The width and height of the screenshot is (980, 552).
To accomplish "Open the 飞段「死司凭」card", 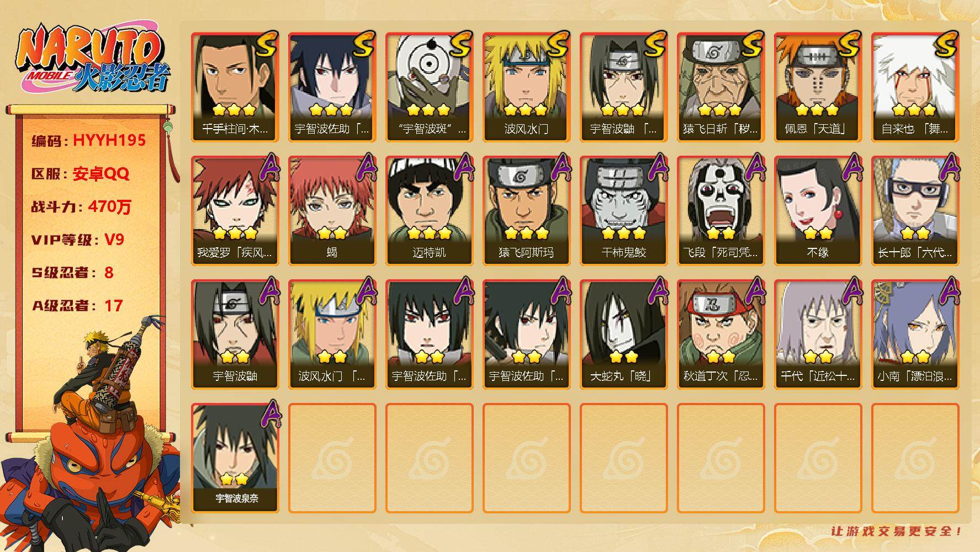I will click(721, 210).
